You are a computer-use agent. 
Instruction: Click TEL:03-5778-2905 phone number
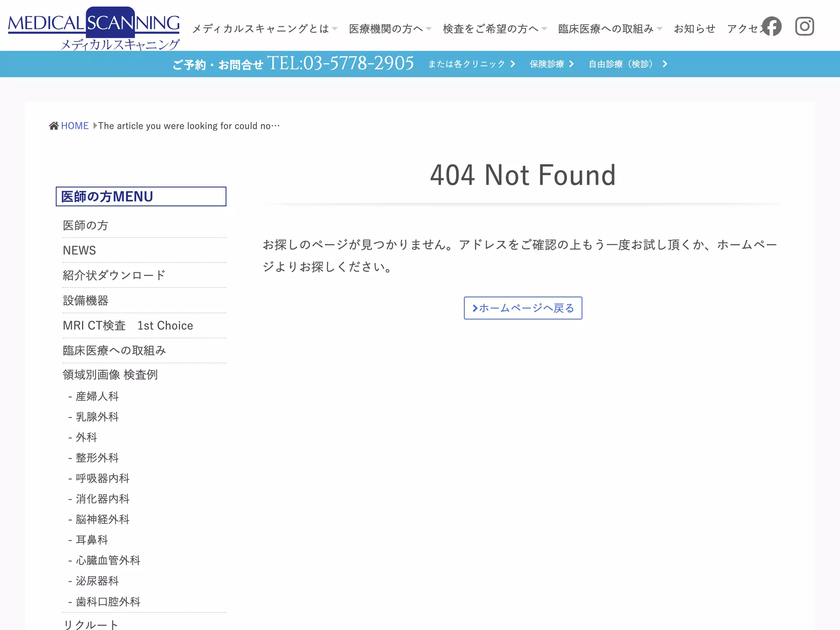coord(340,63)
